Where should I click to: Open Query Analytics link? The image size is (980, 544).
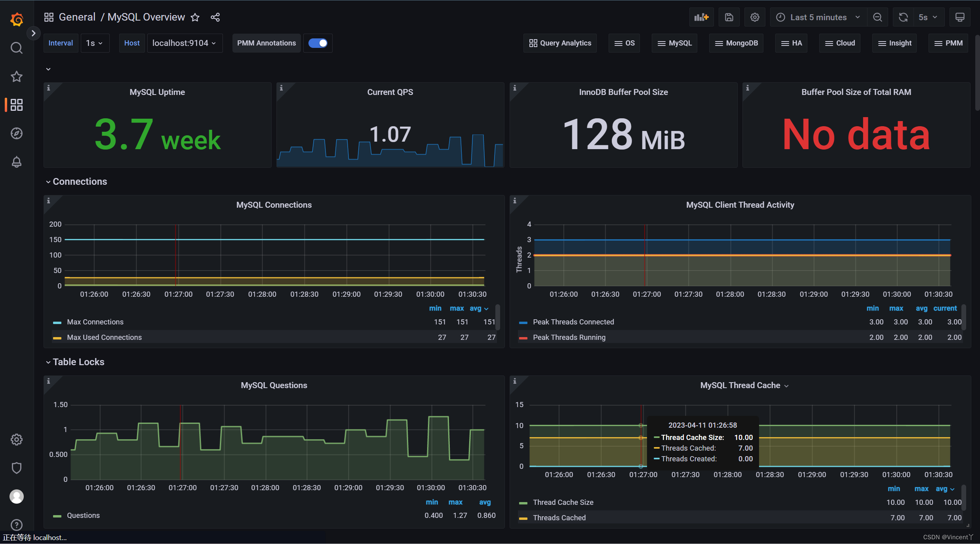(560, 43)
